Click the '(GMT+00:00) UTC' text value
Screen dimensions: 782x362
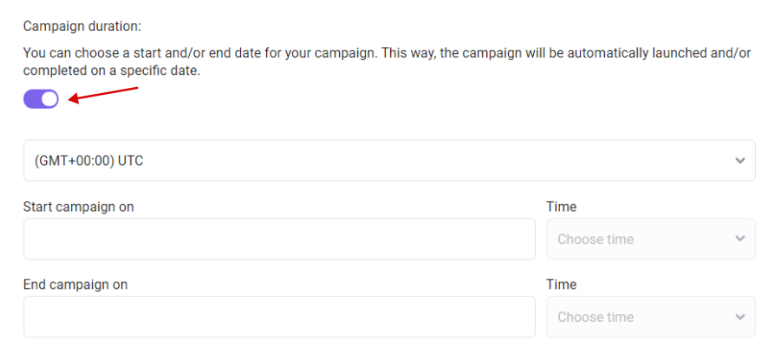point(89,161)
